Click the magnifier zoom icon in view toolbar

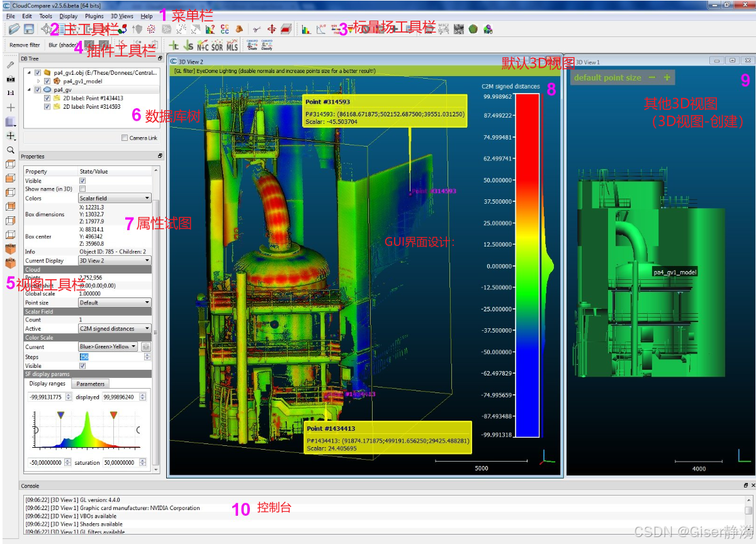(11, 150)
